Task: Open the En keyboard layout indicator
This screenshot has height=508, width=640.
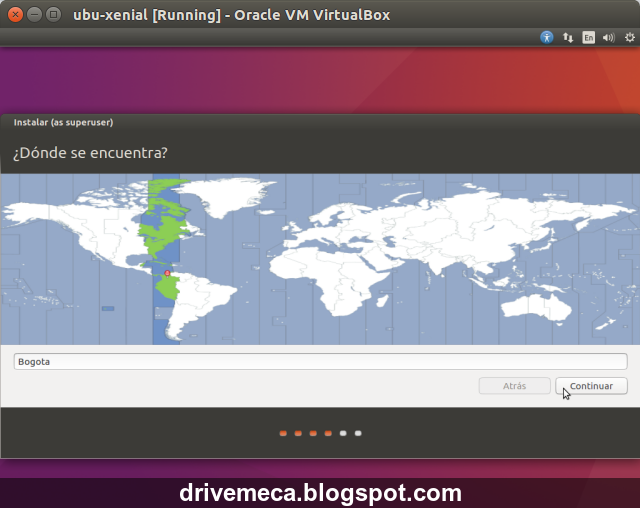Action: (588, 38)
